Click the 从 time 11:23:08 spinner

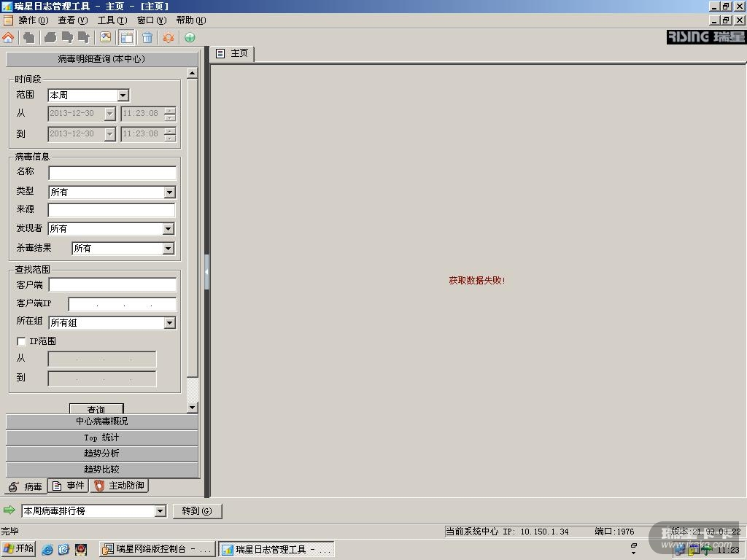170,113
